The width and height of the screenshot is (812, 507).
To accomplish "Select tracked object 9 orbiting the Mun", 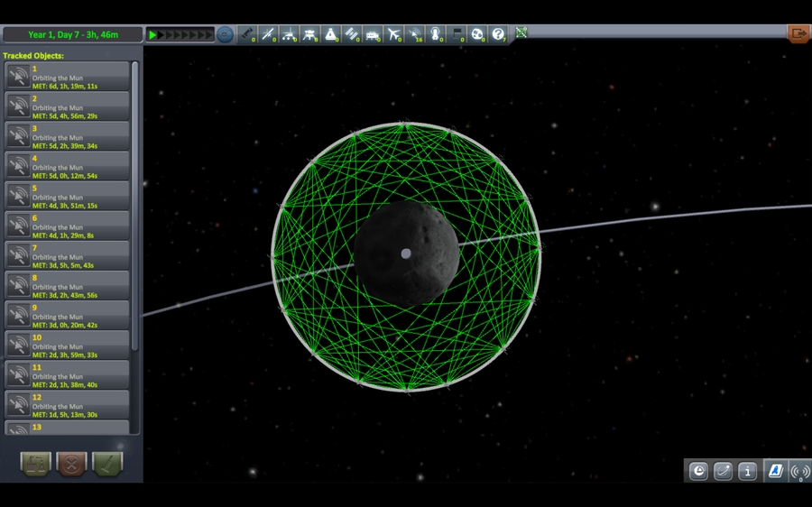I will pos(67,316).
